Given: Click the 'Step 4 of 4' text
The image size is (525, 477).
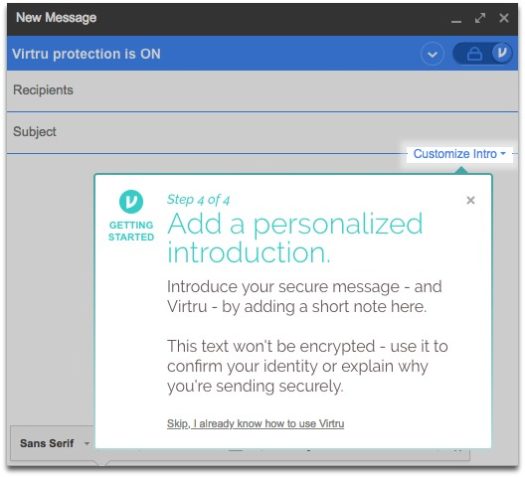Looking at the screenshot, I should (198, 200).
